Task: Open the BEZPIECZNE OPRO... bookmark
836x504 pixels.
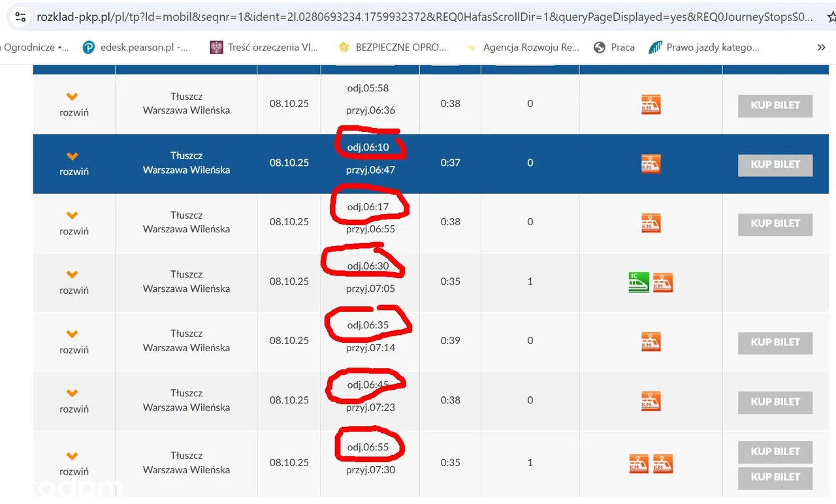Action: pyautogui.click(x=393, y=48)
